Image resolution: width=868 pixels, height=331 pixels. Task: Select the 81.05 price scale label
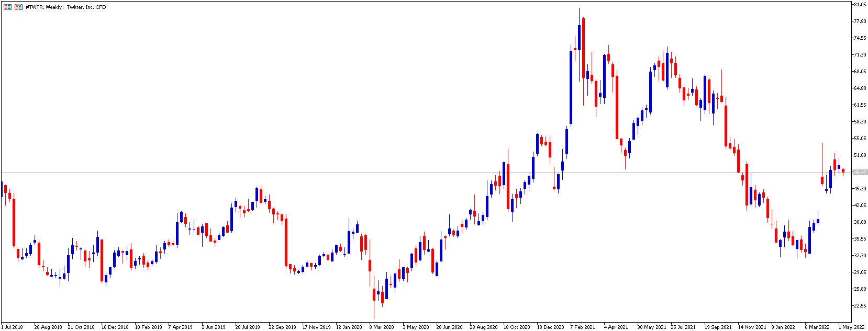(x=859, y=5)
